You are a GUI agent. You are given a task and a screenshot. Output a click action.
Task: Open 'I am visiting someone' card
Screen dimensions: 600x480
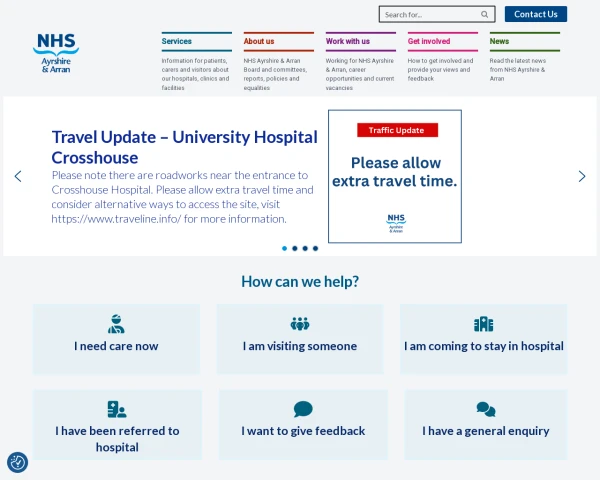click(x=300, y=339)
